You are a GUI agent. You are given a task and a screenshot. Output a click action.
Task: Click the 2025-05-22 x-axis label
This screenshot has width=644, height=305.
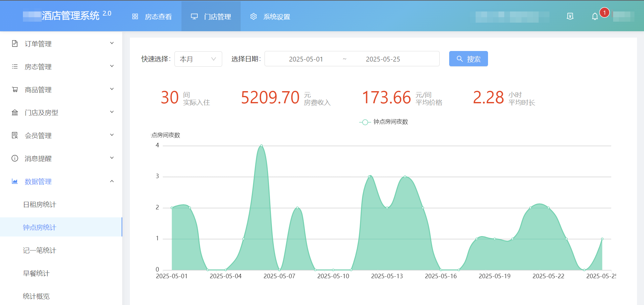(548, 276)
